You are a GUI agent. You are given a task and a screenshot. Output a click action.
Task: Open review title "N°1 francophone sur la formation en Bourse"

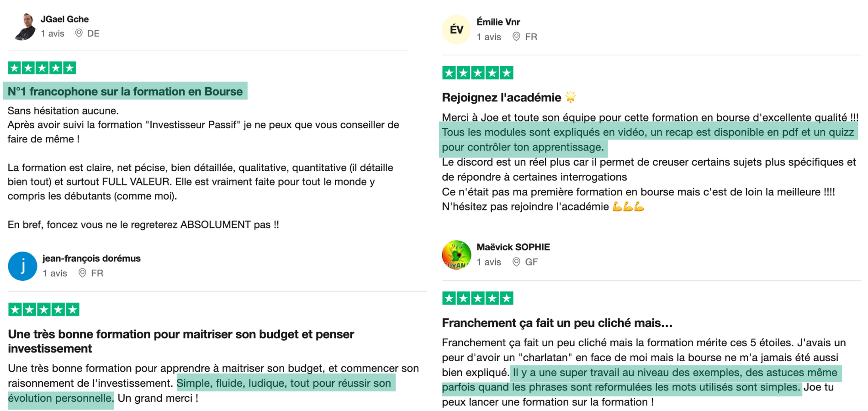(x=125, y=91)
